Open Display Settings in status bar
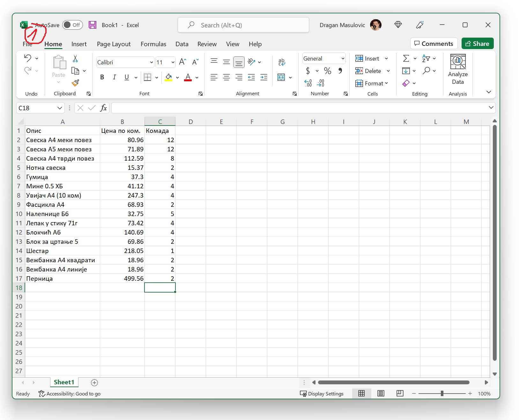The image size is (519, 420). click(x=322, y=394)
